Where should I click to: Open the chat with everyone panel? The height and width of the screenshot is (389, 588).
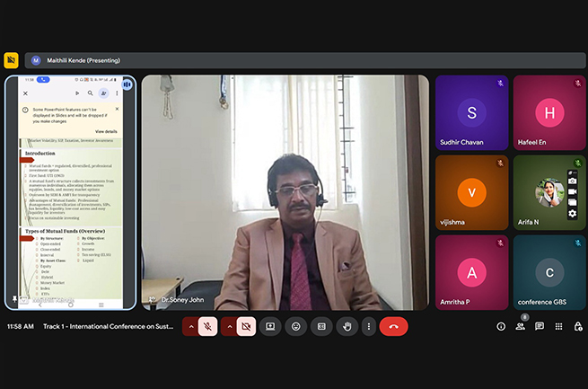540,327
